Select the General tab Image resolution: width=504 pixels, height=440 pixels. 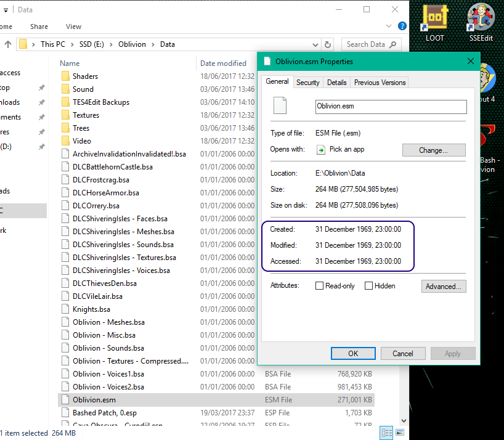[x=277, y=81]
